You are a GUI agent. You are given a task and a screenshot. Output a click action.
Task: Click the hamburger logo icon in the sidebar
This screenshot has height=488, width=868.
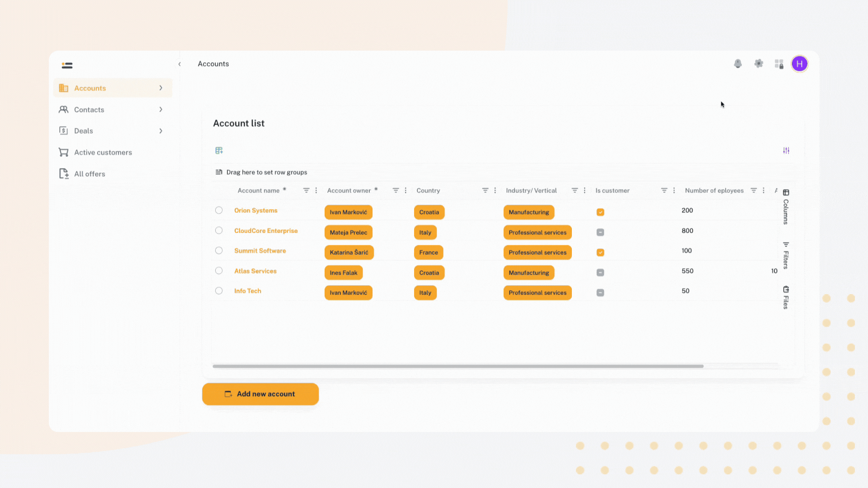(x=67, y=66)
